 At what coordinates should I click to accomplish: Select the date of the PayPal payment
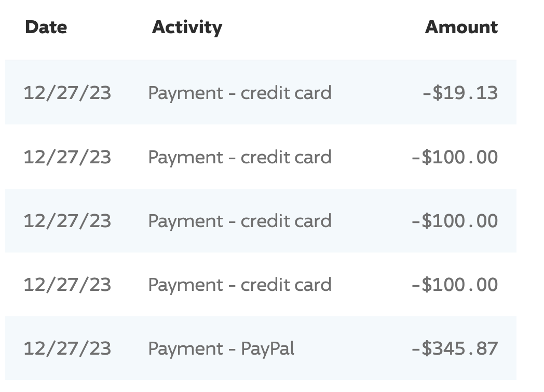coord(67,348)
